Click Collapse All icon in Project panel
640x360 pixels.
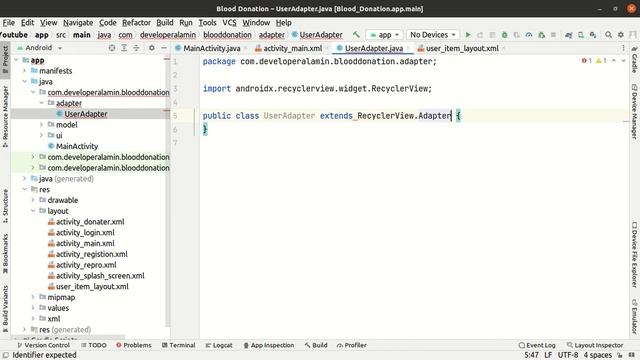click(136, 48)
